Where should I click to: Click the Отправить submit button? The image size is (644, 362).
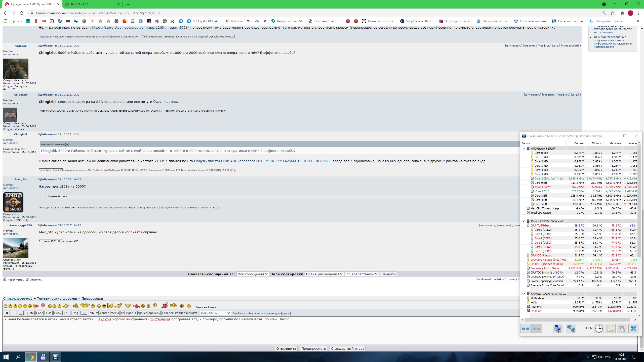(x=286, y=349)
